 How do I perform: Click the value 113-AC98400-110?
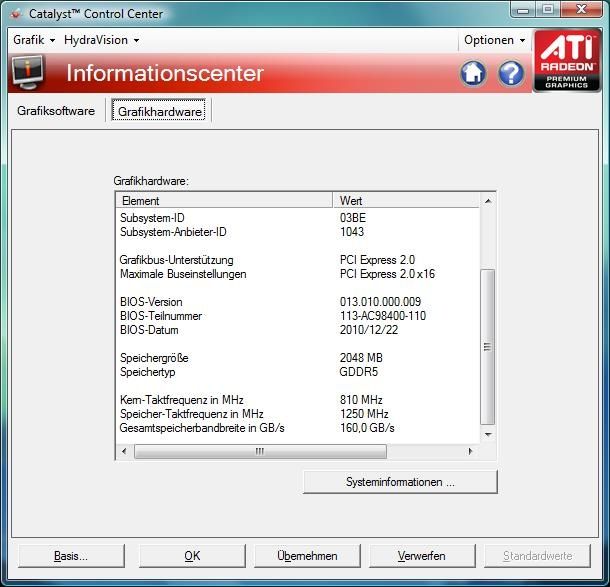pos(383,316)
